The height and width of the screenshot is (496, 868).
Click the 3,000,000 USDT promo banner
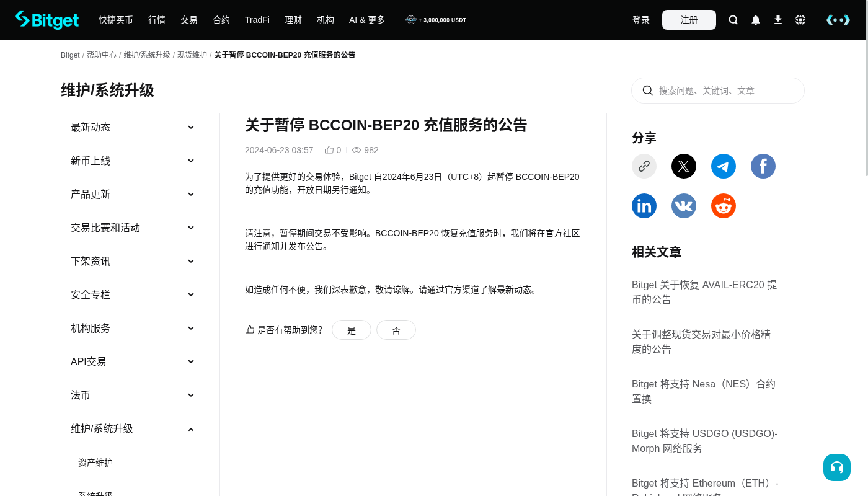pyautogui.click(x=436, y=20)
